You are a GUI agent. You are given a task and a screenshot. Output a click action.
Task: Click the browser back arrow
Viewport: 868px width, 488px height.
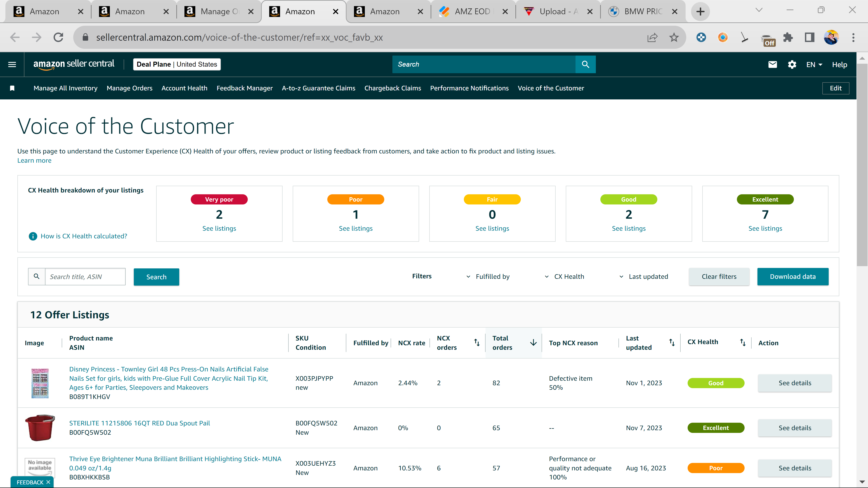[15, 37]
